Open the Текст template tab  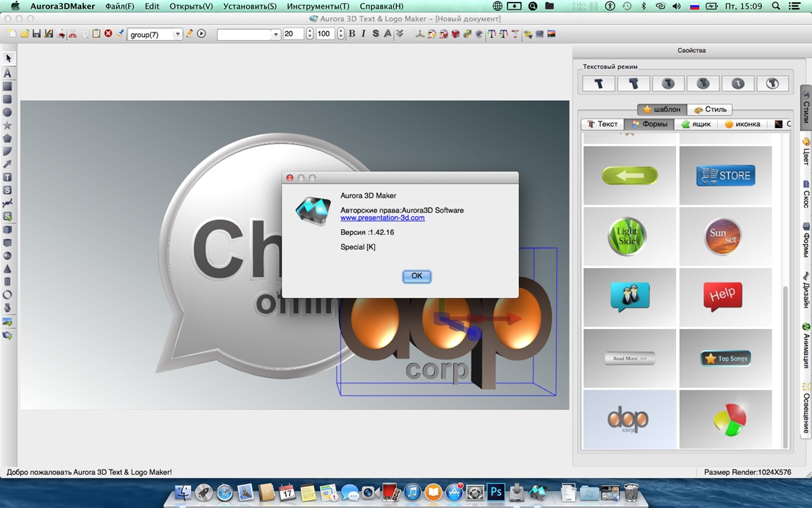[602, 124]
